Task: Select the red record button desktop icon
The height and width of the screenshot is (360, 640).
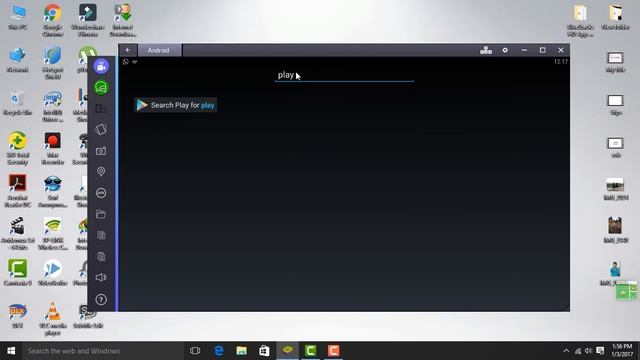Action: tap(53, 149)
